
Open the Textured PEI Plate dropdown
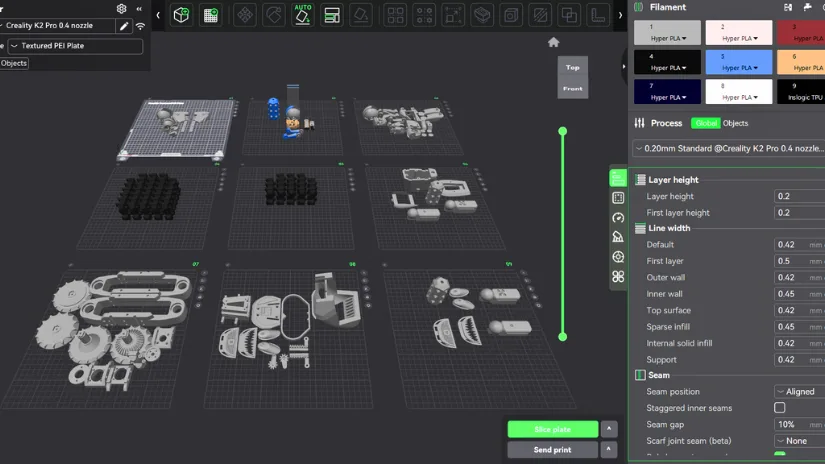tap(75, 46)
